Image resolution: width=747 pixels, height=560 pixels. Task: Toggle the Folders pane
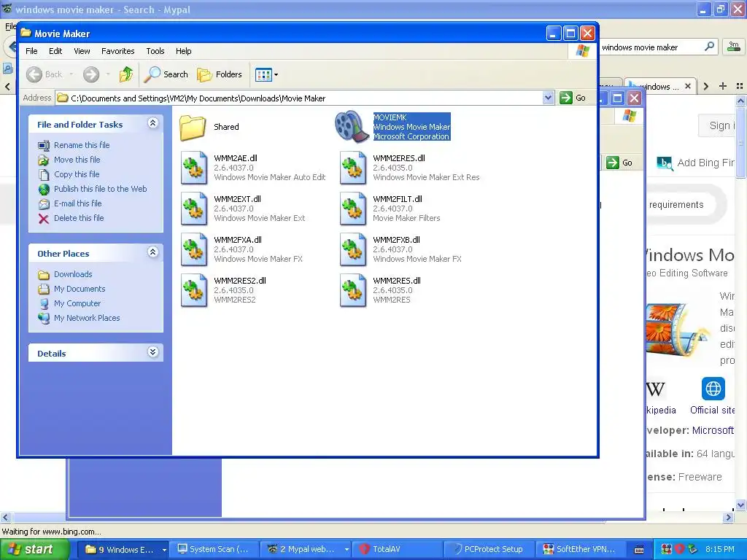tap(220, 74)
